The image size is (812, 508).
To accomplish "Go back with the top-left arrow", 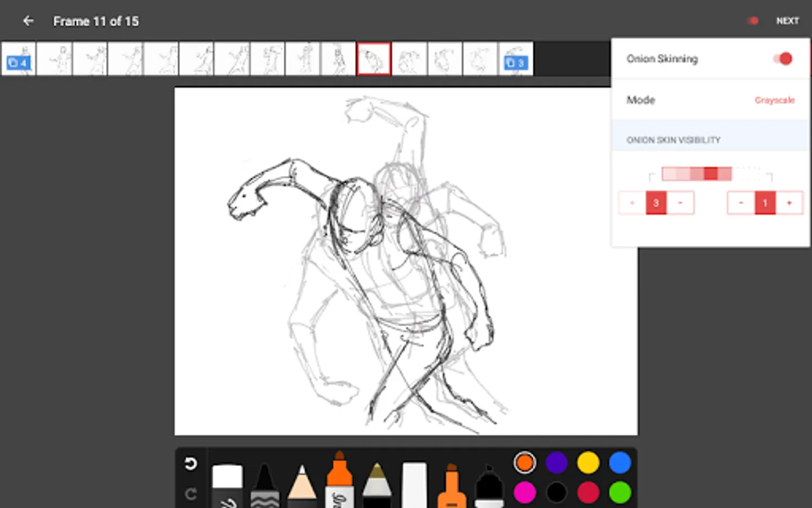I will click(x=28, y=21).
